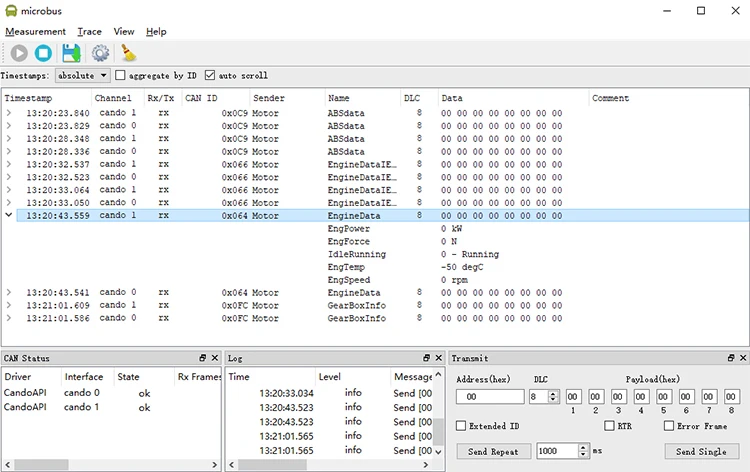Select the cando 0 row in CAN Status
This screenshot has width=750, height=472.
[x=111, y=393]
